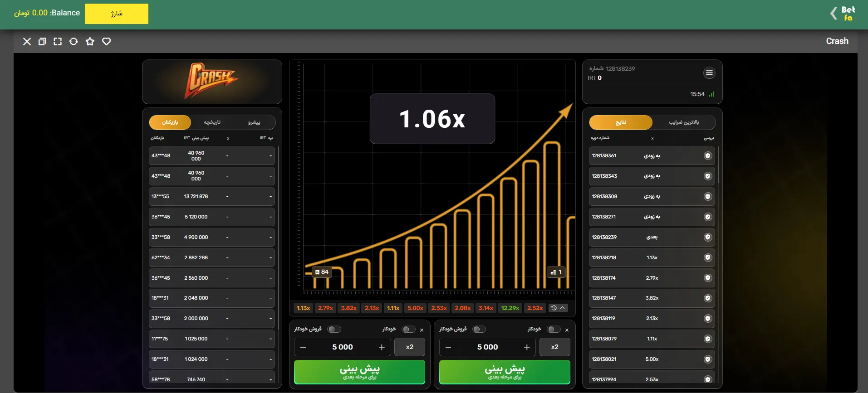
Task: Toggle auto cashout in right bet panel
Action: click(480, 329)
